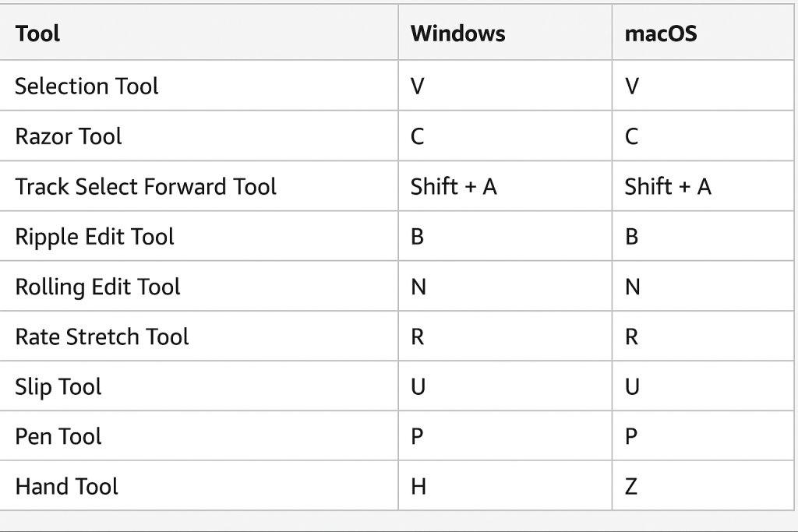Click the Tool column header
Image resolution: width=798 pixels, height=532 pixels.
(37, 33)
